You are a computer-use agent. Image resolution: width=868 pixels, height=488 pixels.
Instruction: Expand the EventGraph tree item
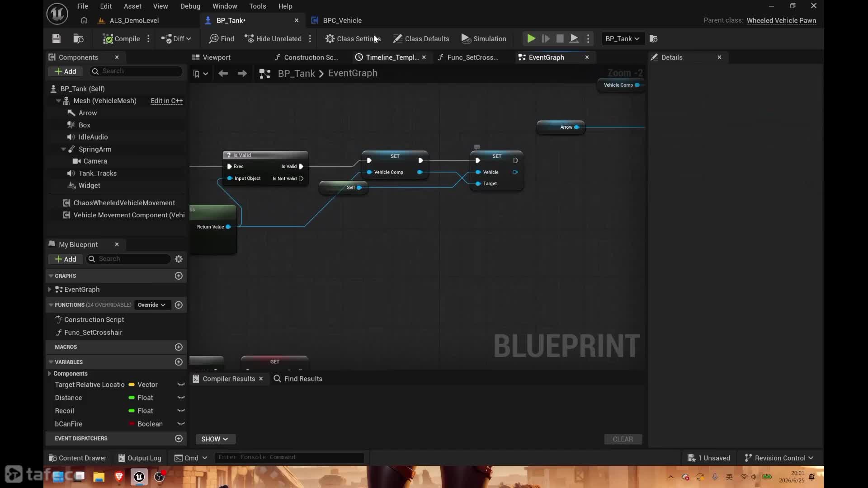coord(49,290)
